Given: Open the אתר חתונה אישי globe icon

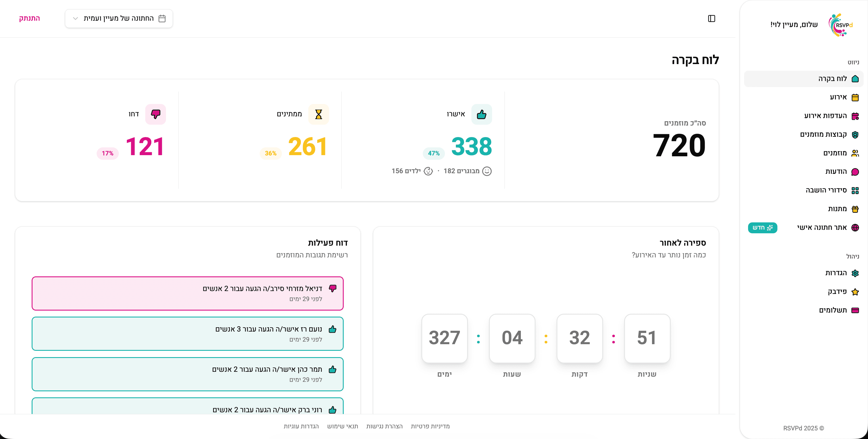Looking at the screenshot, I should 855,228.
